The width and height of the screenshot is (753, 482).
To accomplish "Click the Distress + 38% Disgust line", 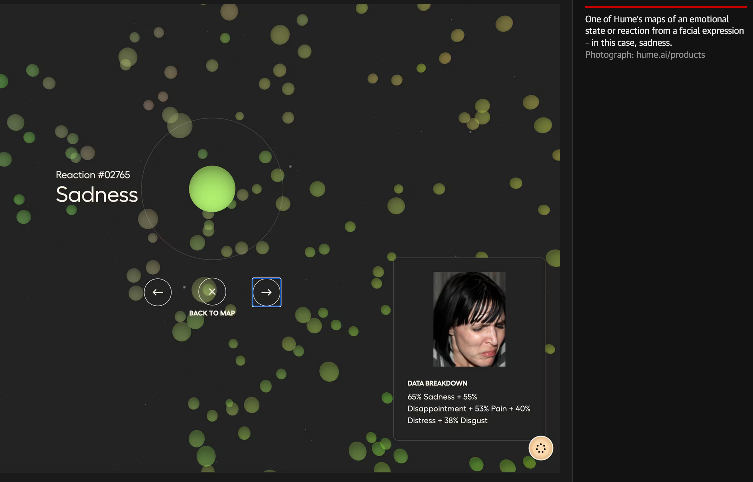I will coord(447,420).
